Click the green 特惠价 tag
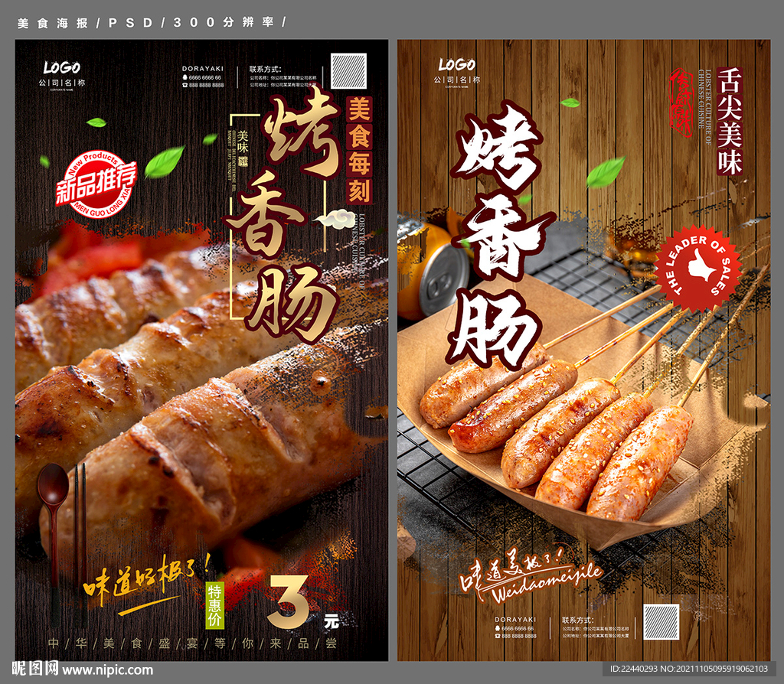The height and width of the screenshot is (684, 784). point(215,605)
